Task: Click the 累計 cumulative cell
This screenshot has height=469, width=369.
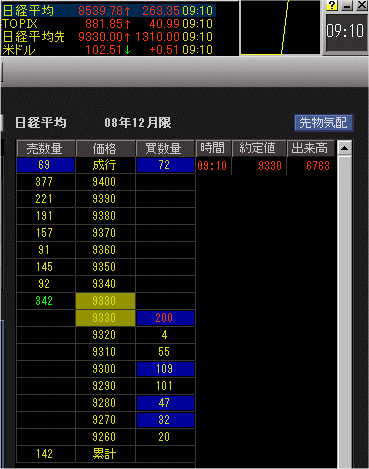Action: point(105,454)
